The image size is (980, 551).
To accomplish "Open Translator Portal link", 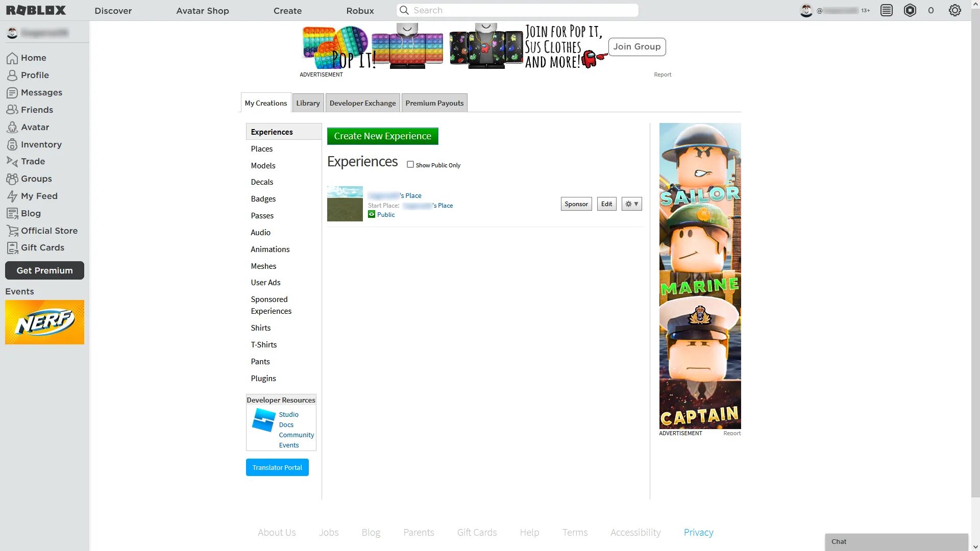I will point(277,467).
